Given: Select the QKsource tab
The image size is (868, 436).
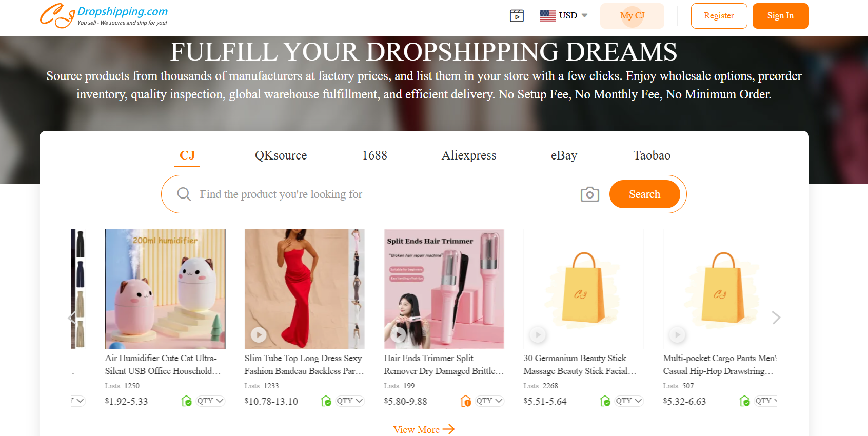Looking at the screenshot, I should 281,155.
